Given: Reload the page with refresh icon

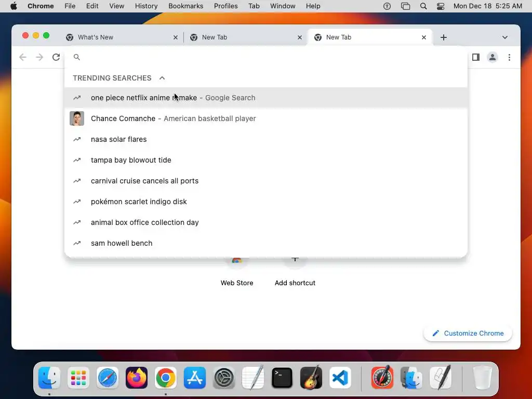Looking at the screenshot, I should [56, 57].
